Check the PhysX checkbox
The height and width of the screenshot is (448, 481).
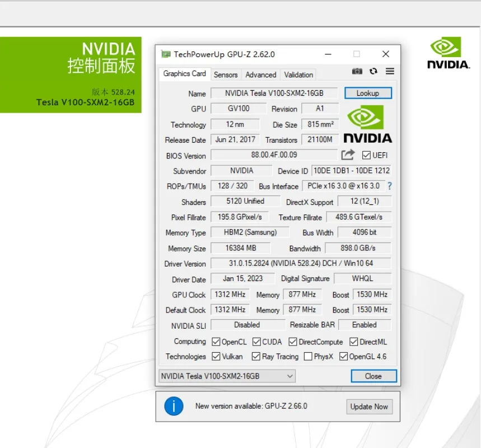click(x=308, y=356)
